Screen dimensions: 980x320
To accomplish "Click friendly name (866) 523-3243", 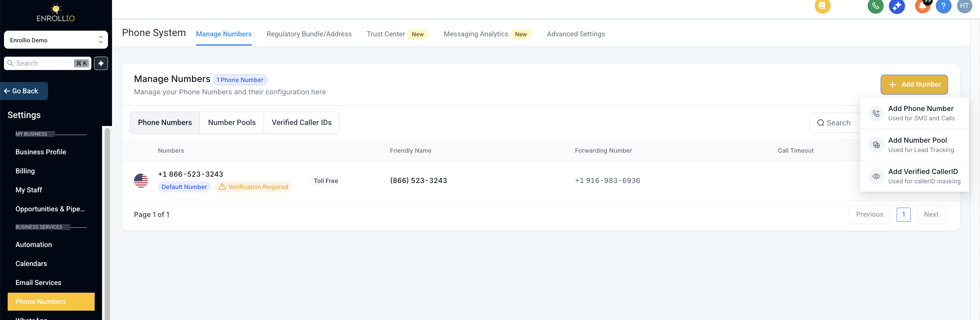I will tap(418, 181).
